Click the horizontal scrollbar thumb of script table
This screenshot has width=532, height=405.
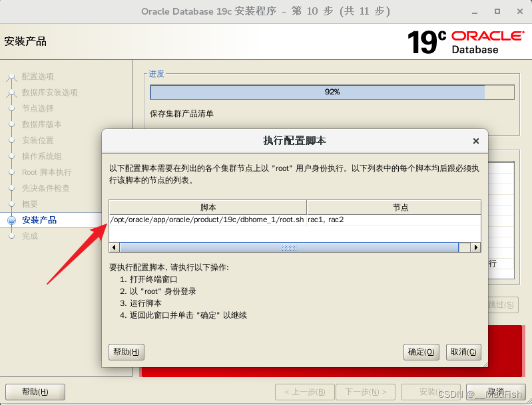[x=289, y=247]
